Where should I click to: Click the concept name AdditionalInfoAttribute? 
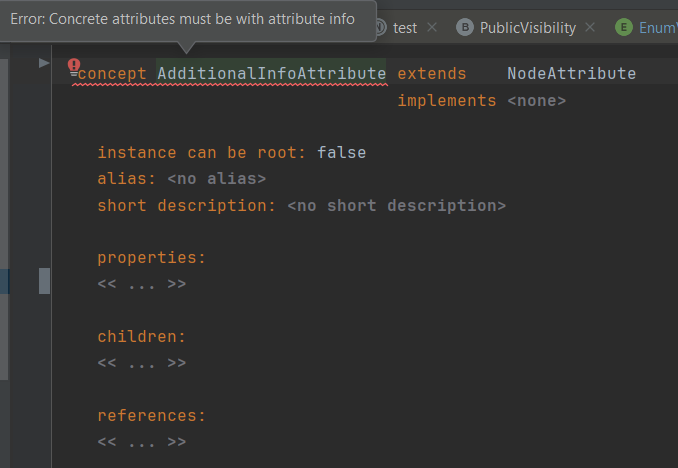pos(271,74)
